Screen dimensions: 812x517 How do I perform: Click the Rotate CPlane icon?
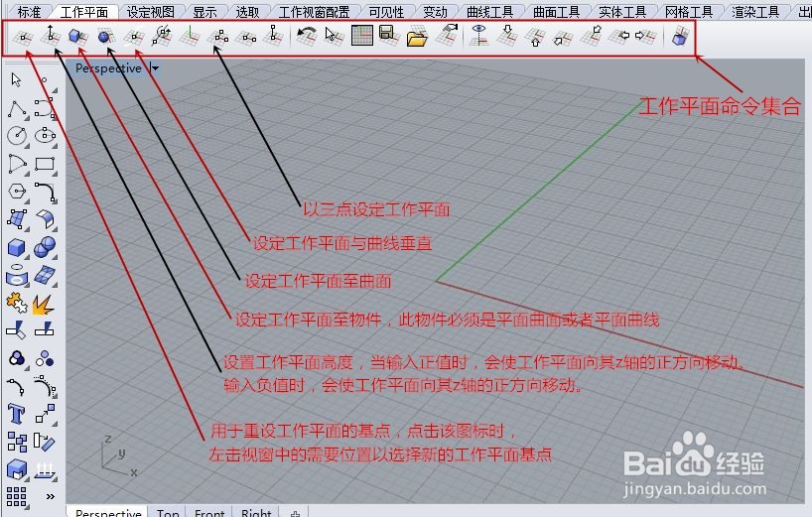[x=162, y=36]
